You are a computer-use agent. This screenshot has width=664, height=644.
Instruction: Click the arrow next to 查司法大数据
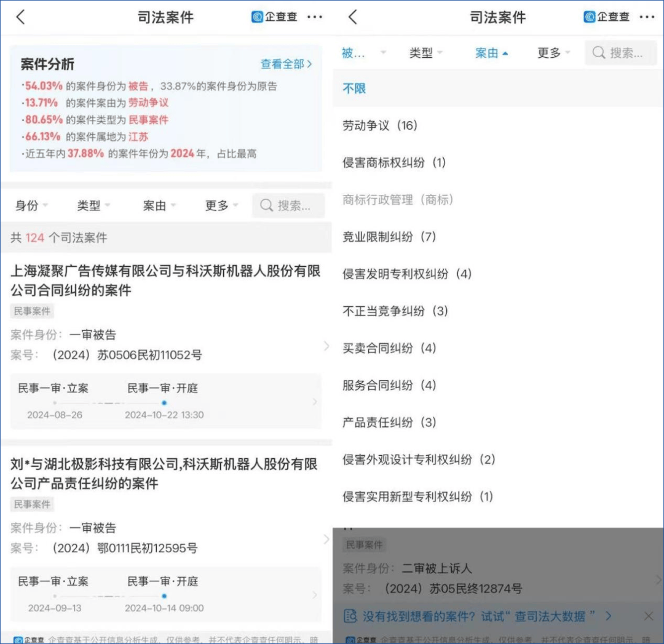(x=609, y=616)
